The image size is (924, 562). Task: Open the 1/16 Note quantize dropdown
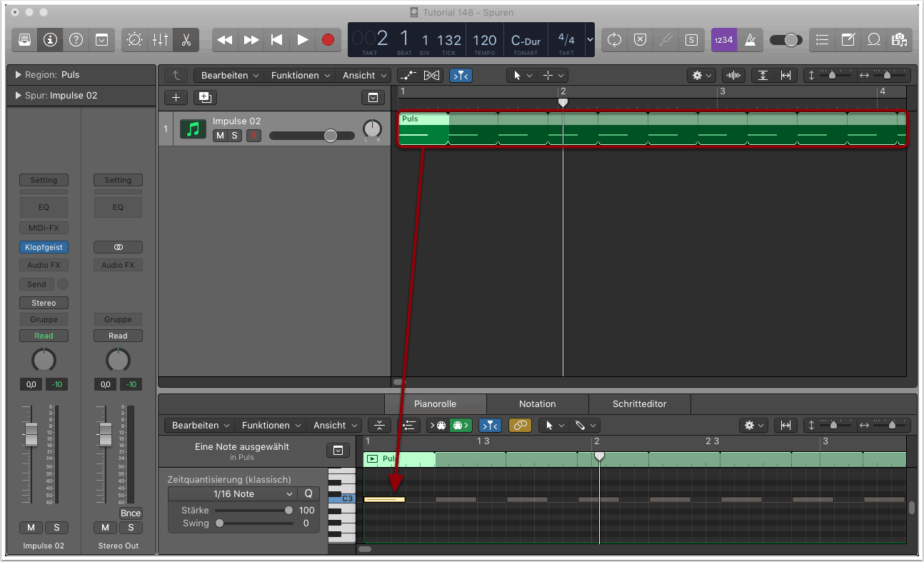233,494
